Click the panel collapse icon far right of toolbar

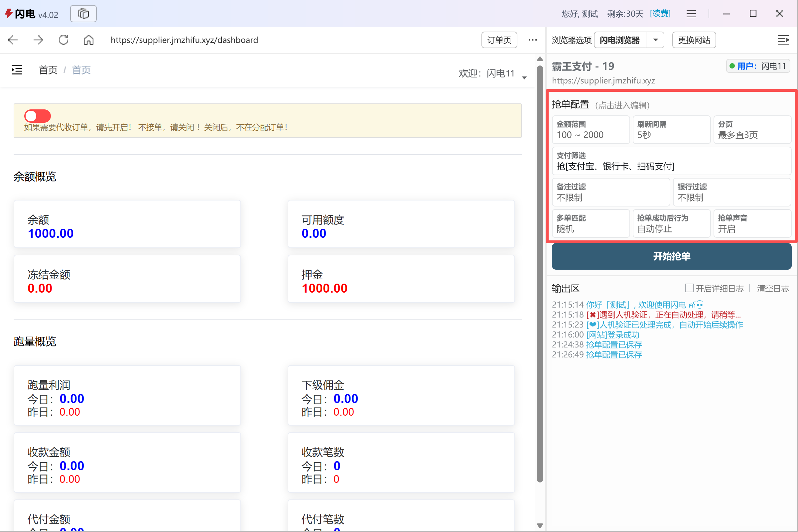tap(784, 40)
